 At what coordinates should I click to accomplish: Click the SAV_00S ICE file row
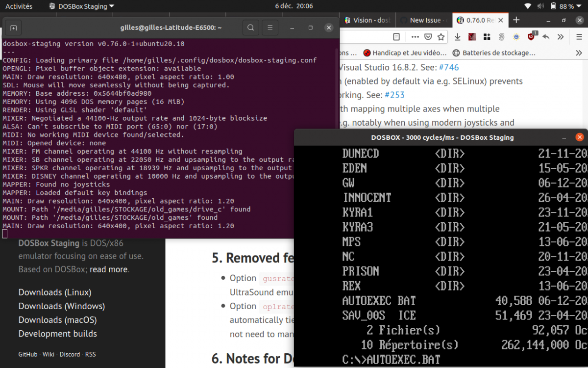pyautogui.click(x=465, y=315)
